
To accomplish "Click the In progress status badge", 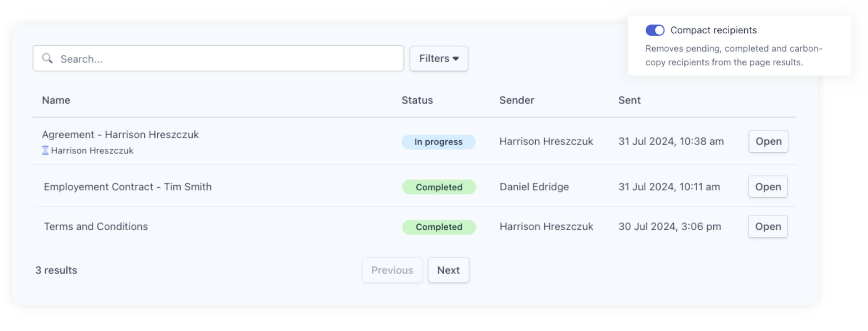I will [x=438, y=142].
